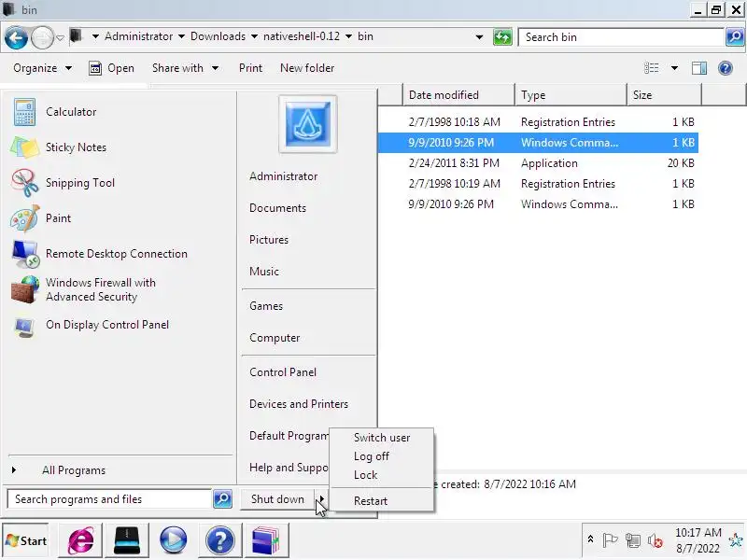Open Games from the Start menu
Image resolution: width=747 pixels, height=560 pixels.
266,306
